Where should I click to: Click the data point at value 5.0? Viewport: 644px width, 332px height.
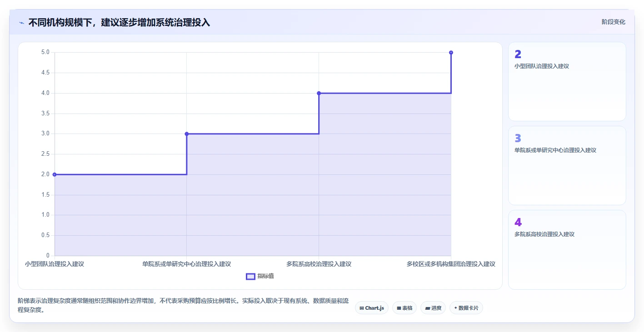click(451, 53)
